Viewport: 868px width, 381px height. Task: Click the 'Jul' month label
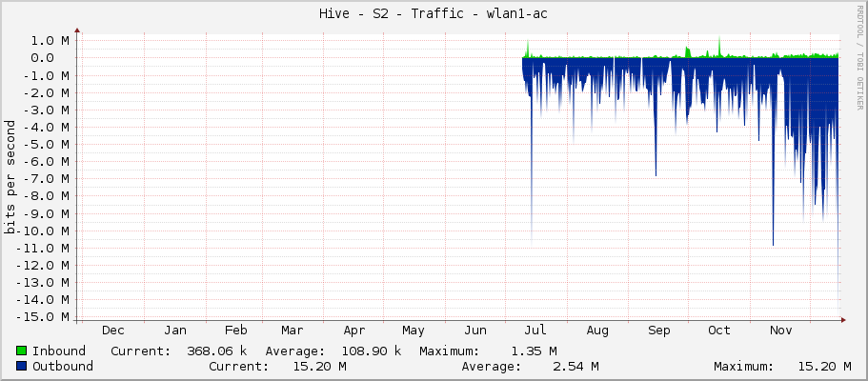pyautogui.click(x=535, y=331)
